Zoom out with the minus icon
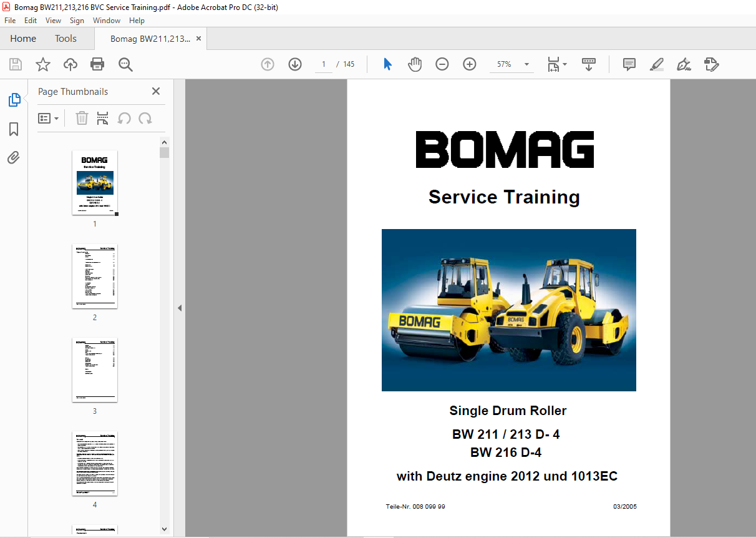The height and width of the screenshot is (538, 756). 442,64
